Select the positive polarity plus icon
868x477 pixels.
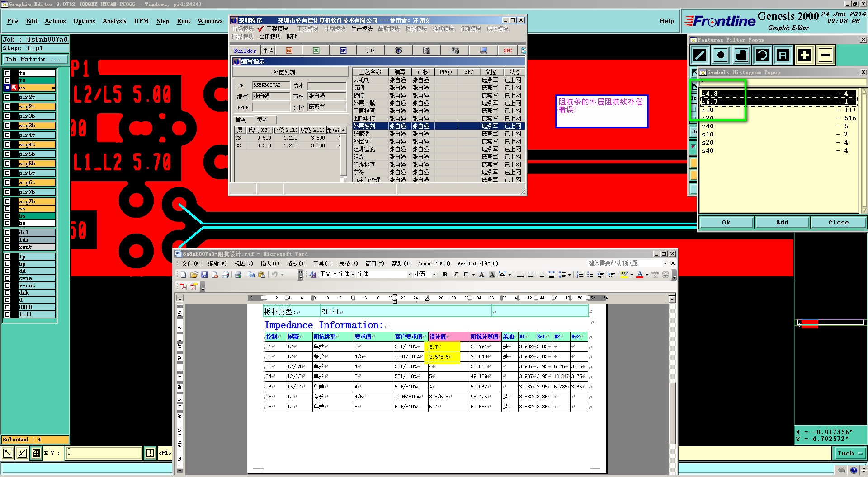[x=804, y=55]
